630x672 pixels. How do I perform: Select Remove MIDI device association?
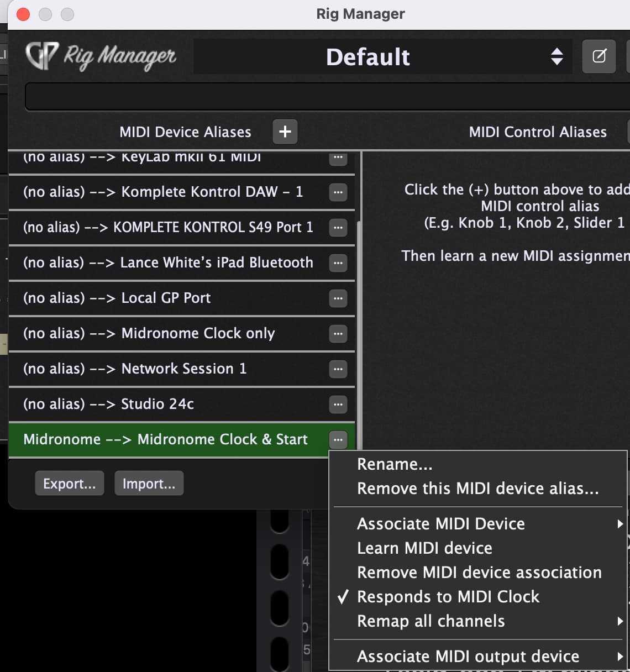pyautogui.click(x=478, y=573)
